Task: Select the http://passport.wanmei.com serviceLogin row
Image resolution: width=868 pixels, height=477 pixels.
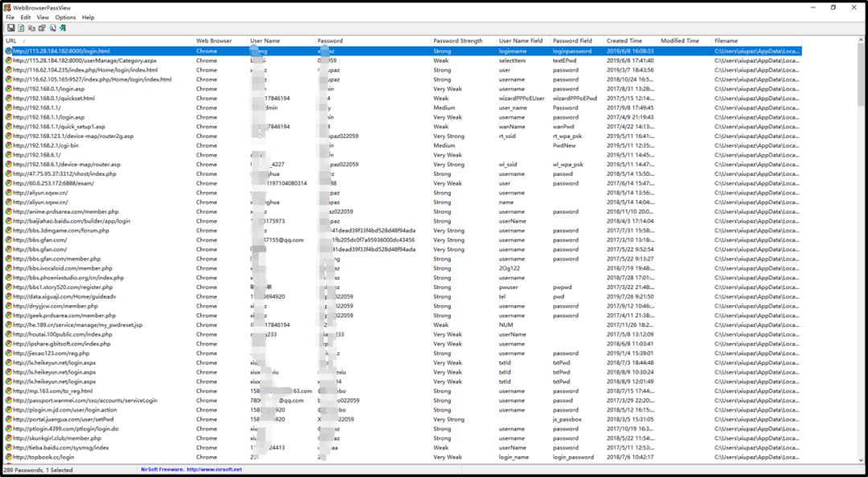Action: [x=403, y=400]
